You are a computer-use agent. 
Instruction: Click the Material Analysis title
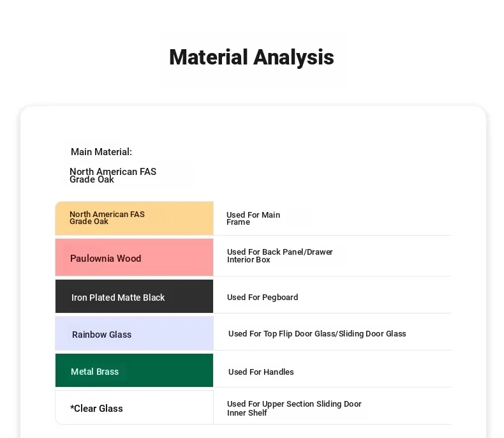click(251, 57)
